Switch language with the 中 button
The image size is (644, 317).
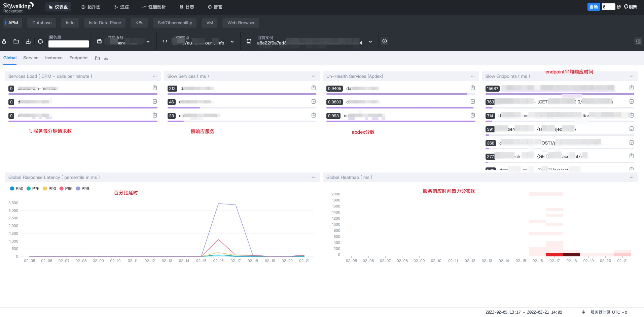pyautogui.click(x=583, y=312)
